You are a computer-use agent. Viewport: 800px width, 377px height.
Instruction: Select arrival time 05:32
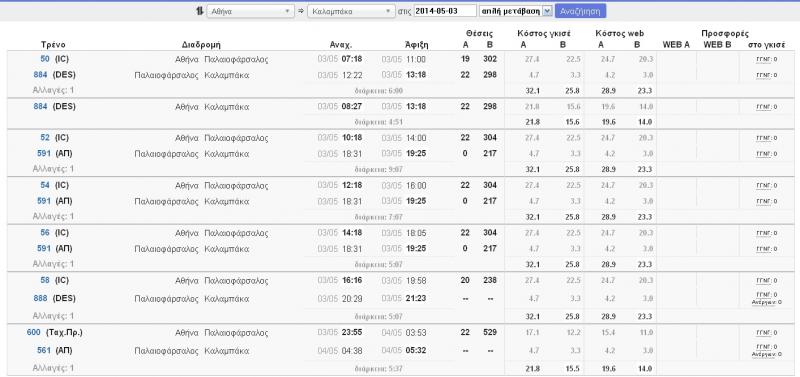point(416,350)
